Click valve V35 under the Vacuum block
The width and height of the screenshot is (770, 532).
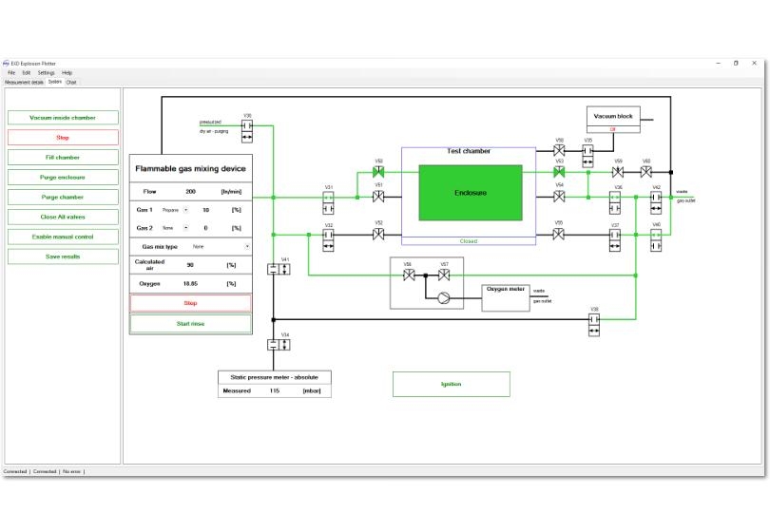click(x=587, y=156)
